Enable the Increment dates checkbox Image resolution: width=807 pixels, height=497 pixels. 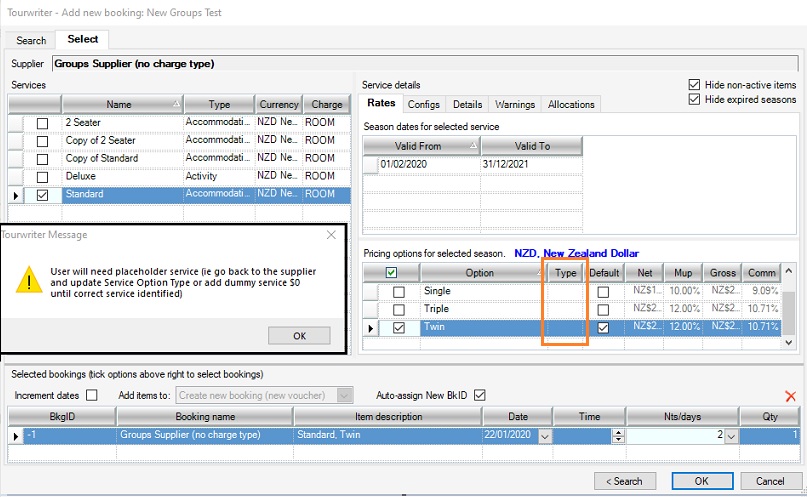click(92, 395)
